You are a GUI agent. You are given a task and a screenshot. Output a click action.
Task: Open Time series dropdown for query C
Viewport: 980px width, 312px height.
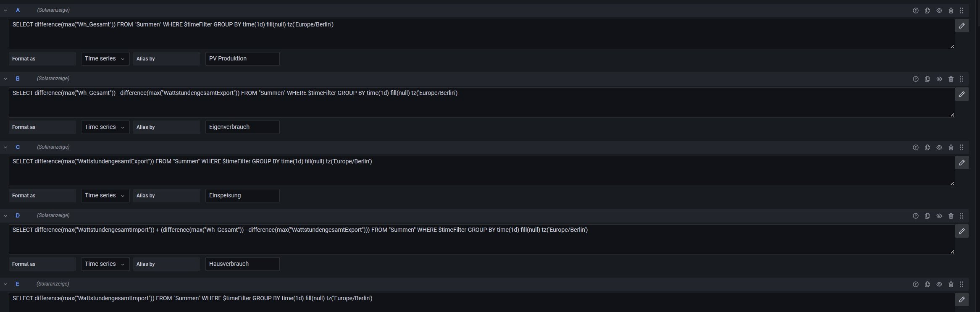(105, 195)
